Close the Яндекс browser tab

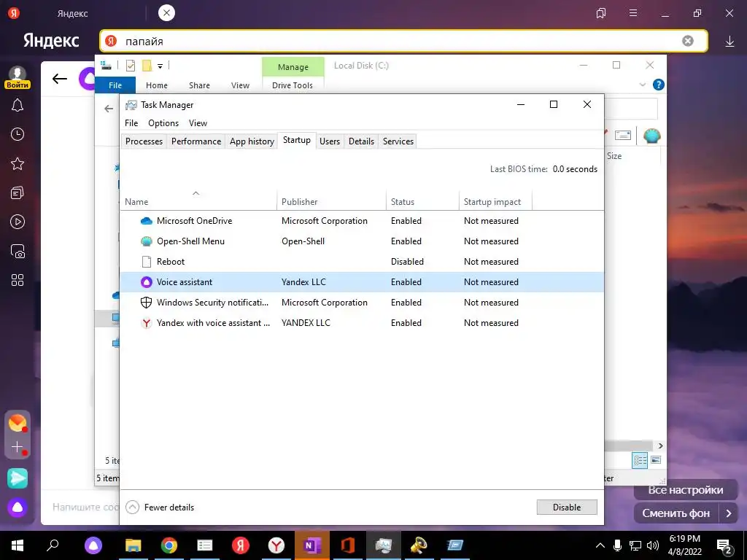click(166, 13)
